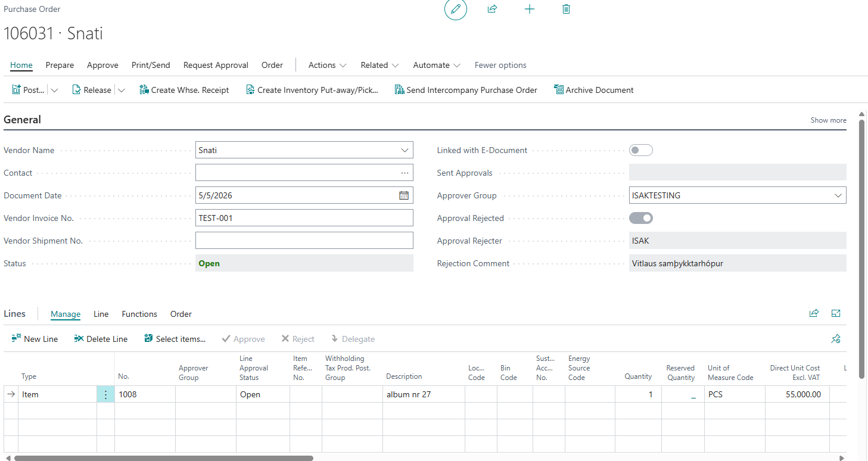Switch to the Print/Send tab
This screenshot has height=461, width=868.
(x=151, y=65)
